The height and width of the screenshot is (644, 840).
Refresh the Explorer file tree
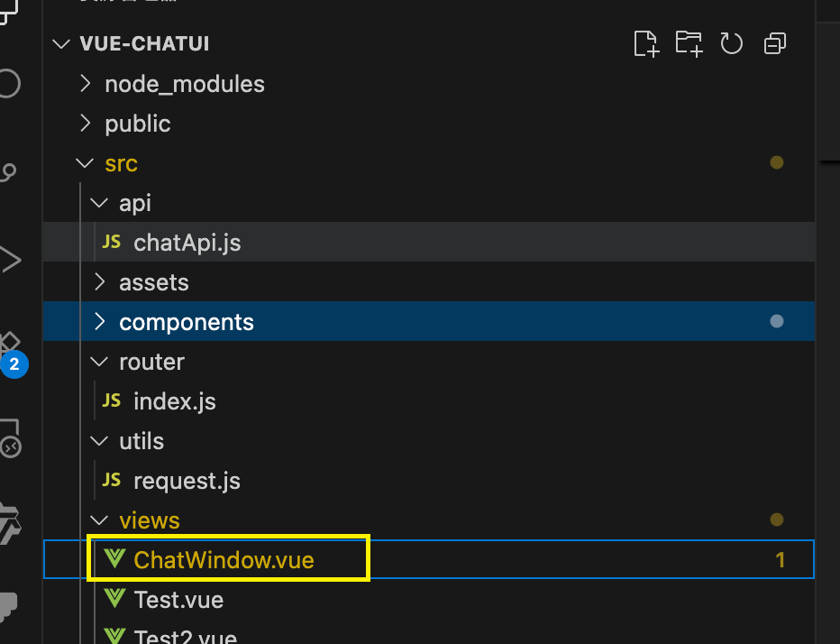point(731,43)
